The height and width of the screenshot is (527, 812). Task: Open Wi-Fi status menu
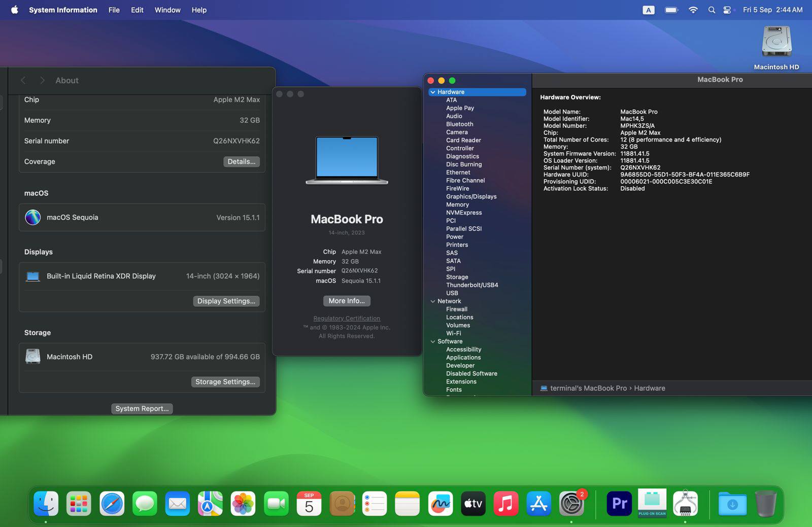click(693, 10)
